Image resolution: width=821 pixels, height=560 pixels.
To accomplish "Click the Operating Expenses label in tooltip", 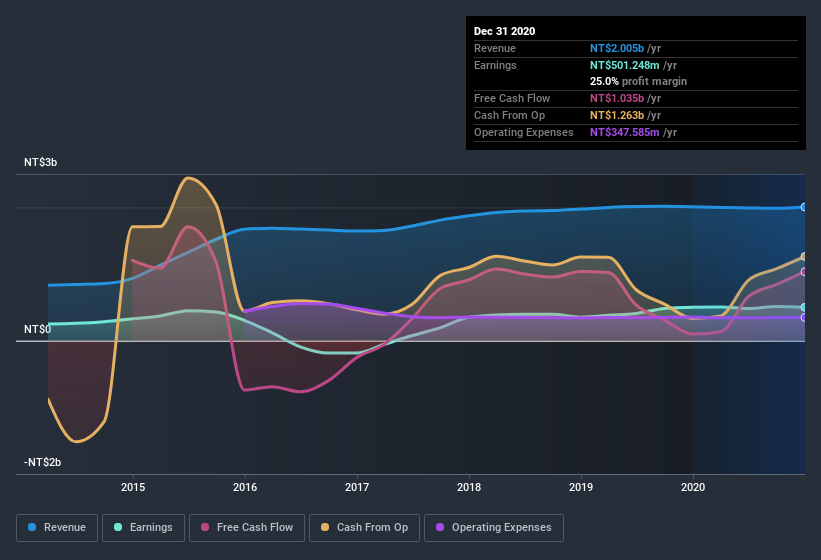I will tap(524, 132).
